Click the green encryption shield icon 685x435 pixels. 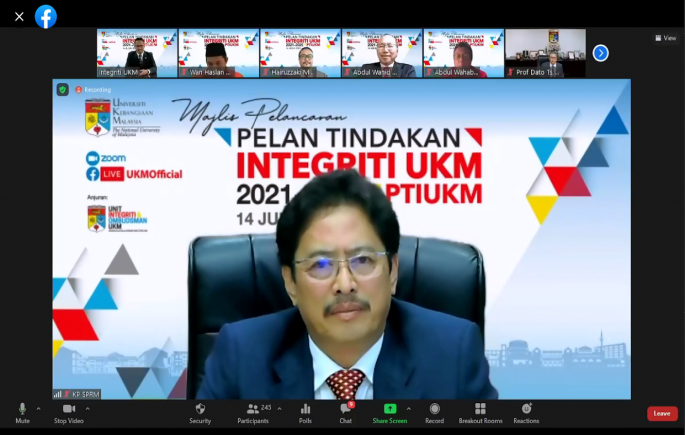coord(63,89)
